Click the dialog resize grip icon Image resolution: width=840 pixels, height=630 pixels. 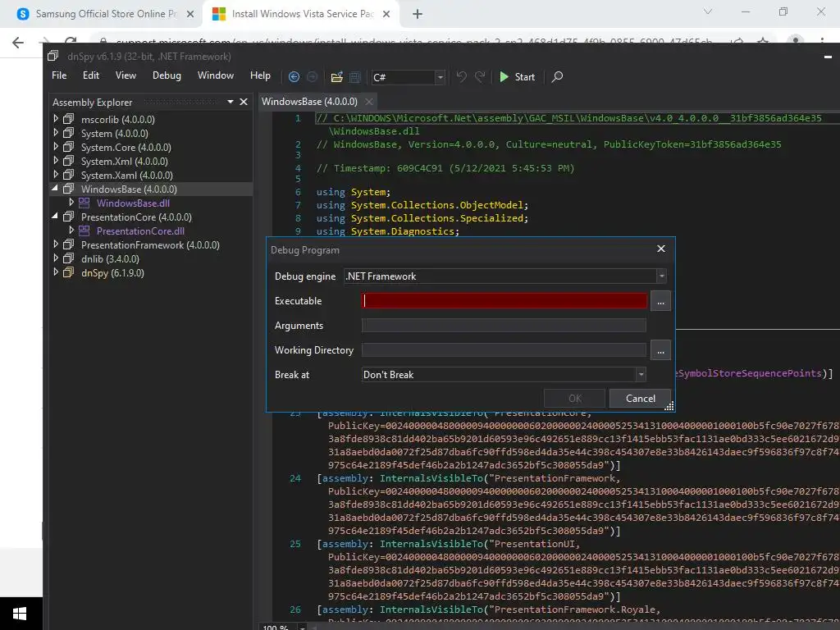669,406
